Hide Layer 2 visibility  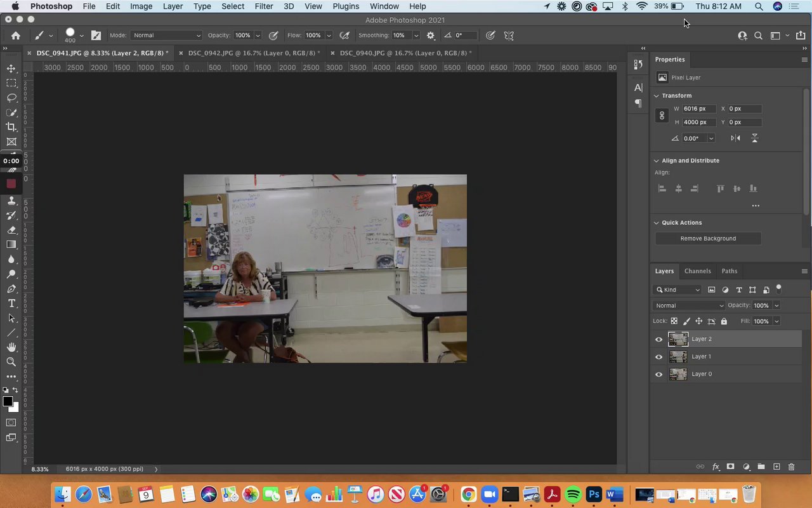pyautogui.click(x=658, y=339)
